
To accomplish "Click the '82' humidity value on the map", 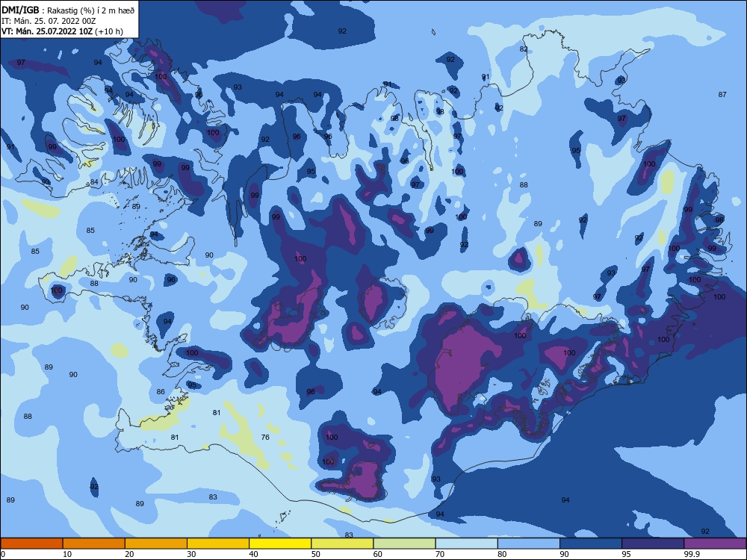I will tap(524, 49).
